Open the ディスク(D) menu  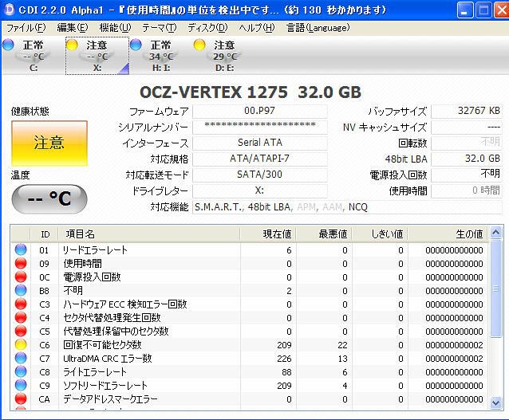point(207,28)
